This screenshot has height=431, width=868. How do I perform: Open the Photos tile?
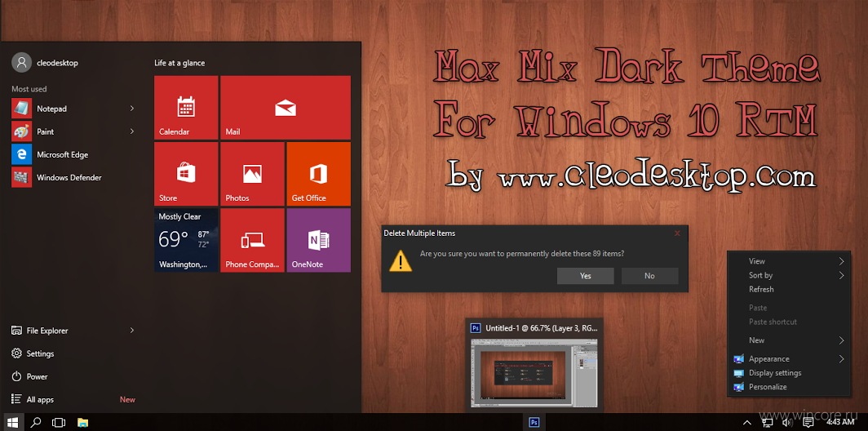[252, 174]
